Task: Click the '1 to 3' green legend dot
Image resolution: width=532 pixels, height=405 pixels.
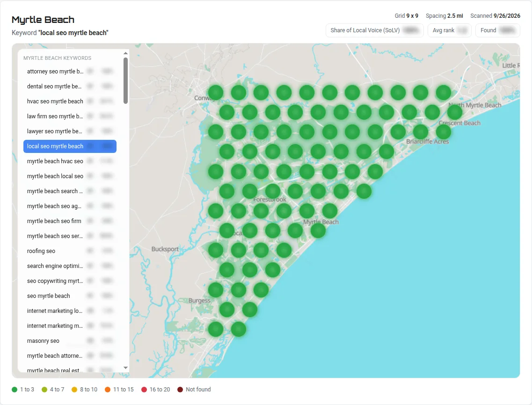Action: 15,390
